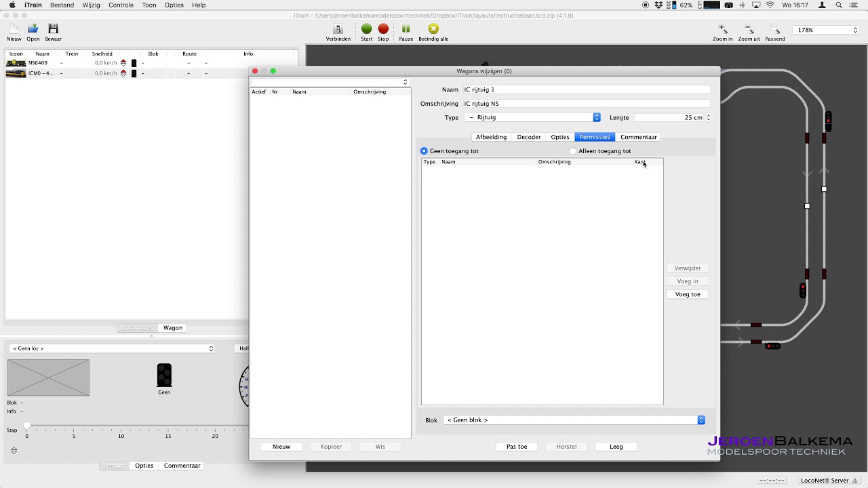Open the Notification Center icon

(854, 5)
